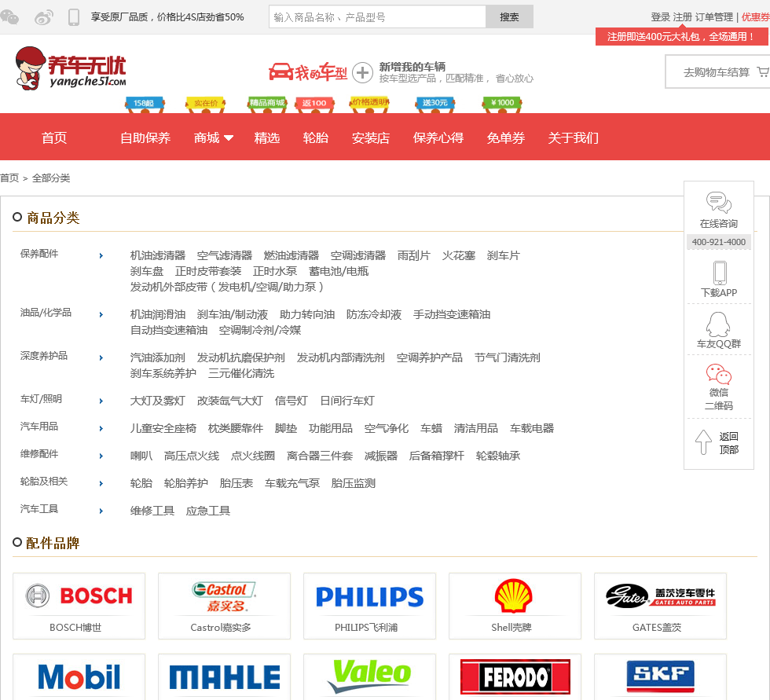
Task: Expand the 轮胎及相关 category arrow
Action: tap(101, 483)
